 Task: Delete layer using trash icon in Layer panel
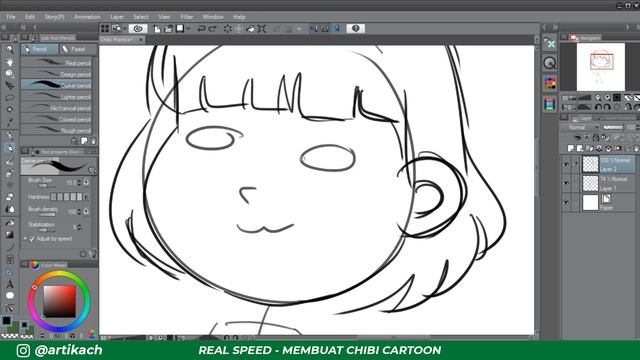[637, 149]
